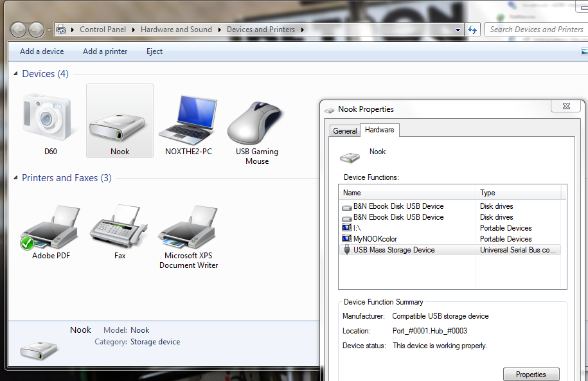Select the Adobe PDF printer icon

click(50, 227)
